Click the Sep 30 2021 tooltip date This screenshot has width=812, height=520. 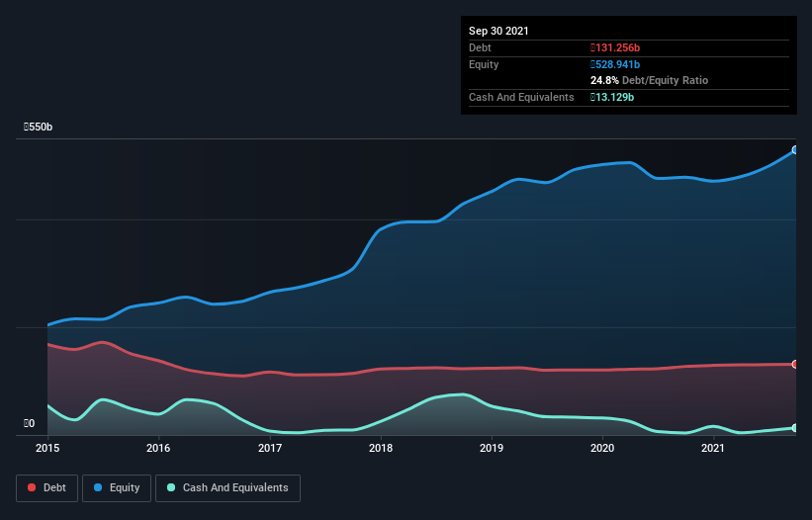(498, 31)
